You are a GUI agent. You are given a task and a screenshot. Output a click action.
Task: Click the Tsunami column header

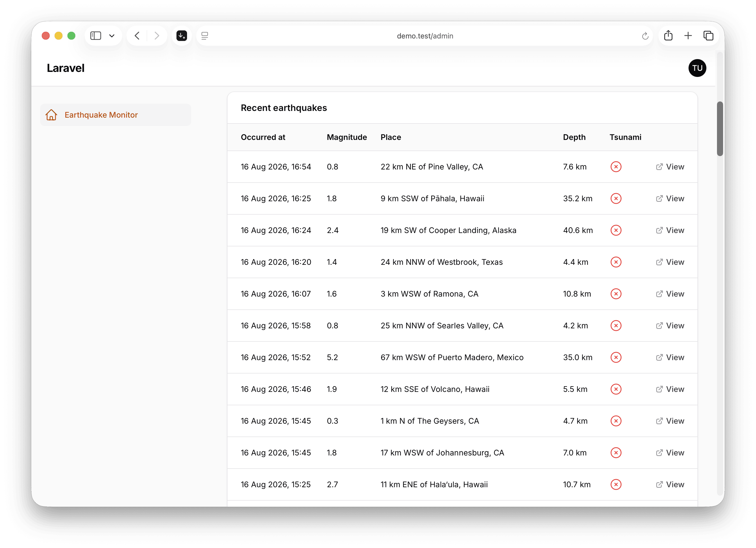(625, 137)
